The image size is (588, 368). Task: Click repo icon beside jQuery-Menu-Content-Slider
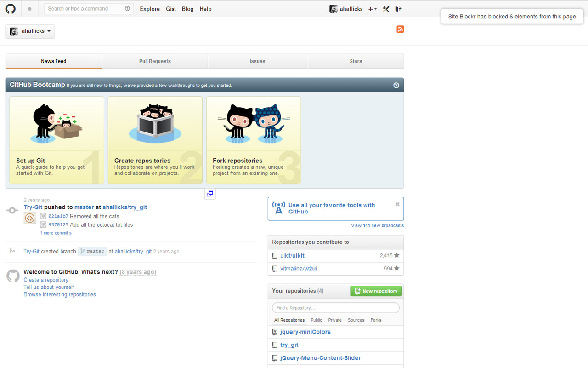[x=274, y=358]
